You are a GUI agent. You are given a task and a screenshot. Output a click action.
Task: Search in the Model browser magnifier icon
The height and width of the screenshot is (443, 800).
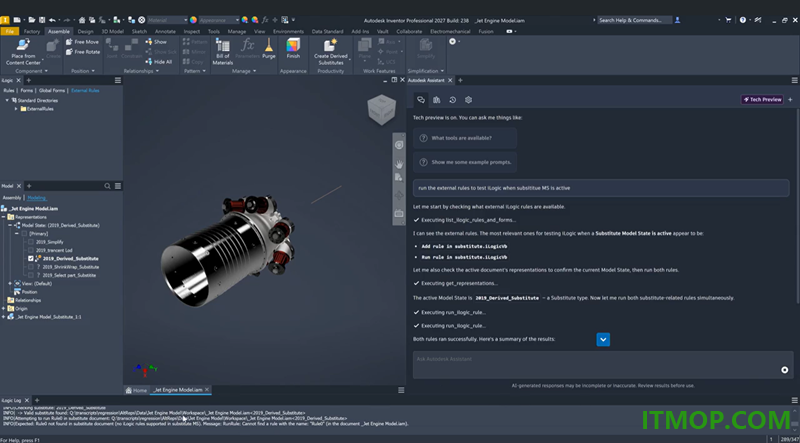point(108,186)
